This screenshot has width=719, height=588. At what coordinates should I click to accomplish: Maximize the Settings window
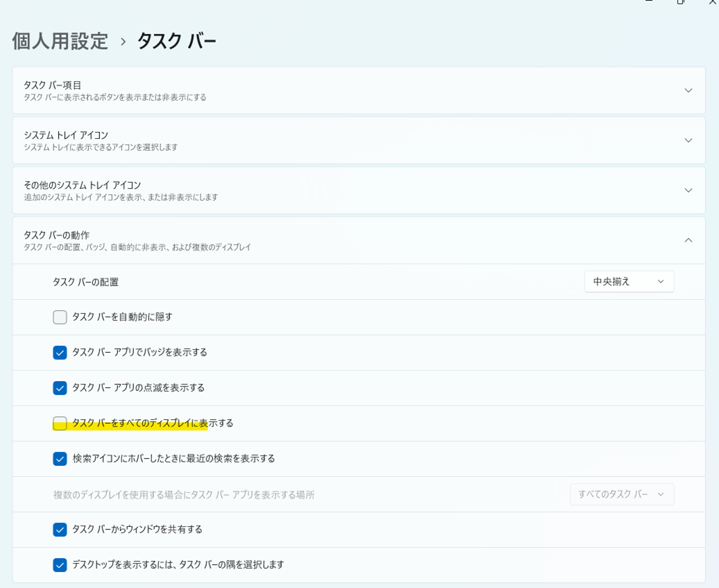click(681, 2)
